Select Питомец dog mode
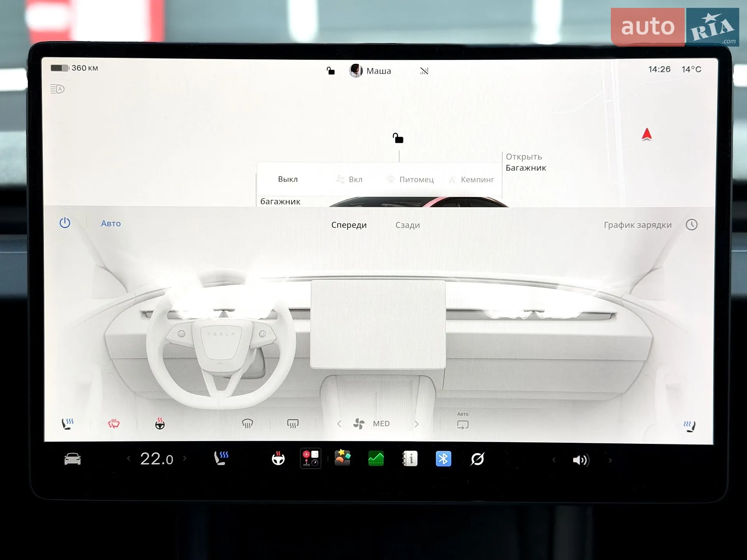Image resolution: width=747 pixels, height=560 pixels. coord(410,180)
